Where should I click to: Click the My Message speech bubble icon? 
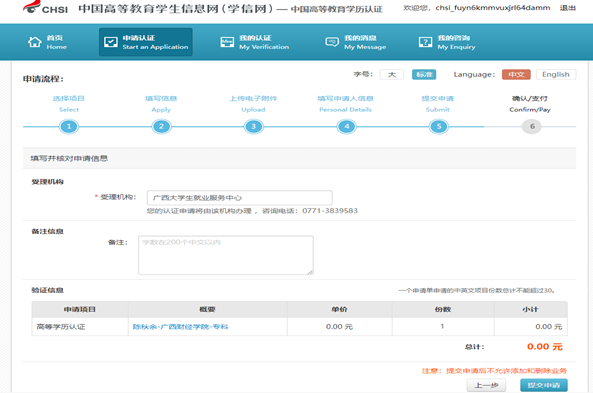coord(332,42)
